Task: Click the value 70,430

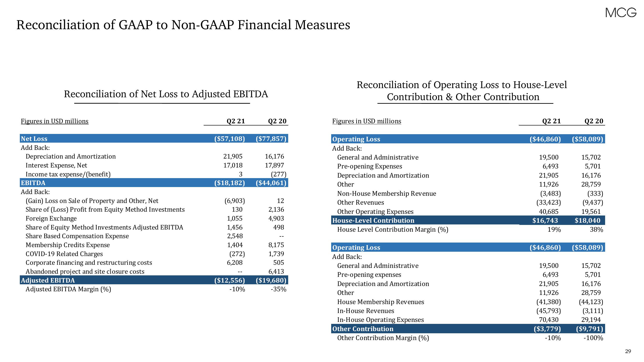Action: click(x=549, y=320)
